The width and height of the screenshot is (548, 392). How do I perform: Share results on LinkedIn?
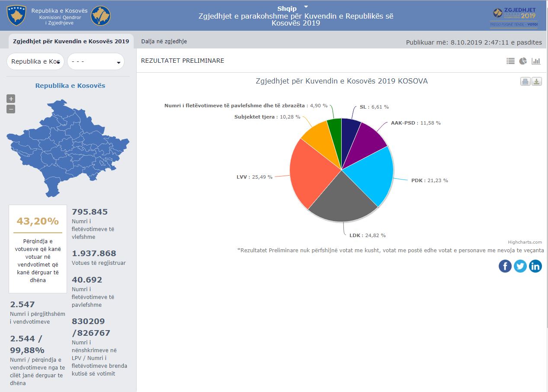coord(535,266)
